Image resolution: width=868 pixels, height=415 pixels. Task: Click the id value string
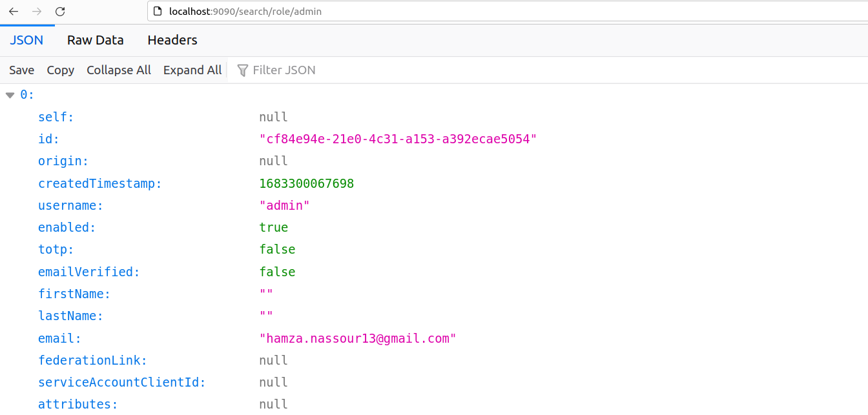(398, 139)
